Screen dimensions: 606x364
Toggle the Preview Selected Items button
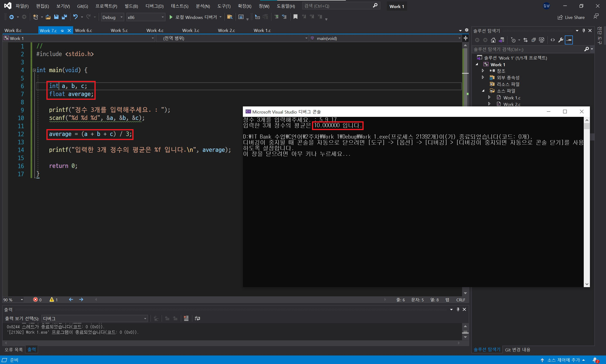point(569,40)
